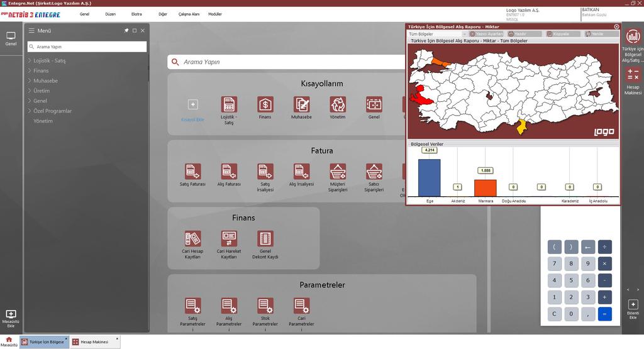The height and width of the screenshot is (349, 644).
Task: Open the Cari Hareket Kayıtları icon
Action: (229, 238)
